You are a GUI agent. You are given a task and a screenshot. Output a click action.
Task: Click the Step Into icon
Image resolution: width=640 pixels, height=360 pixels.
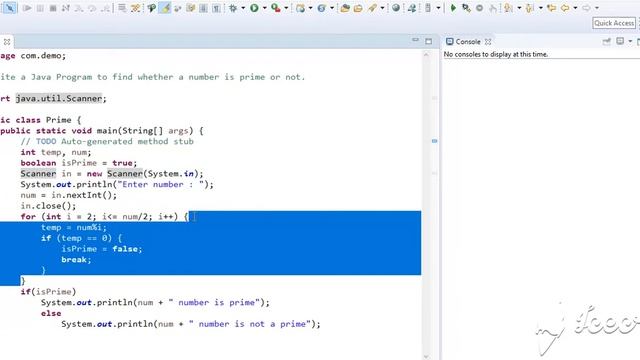click(79, 8)
